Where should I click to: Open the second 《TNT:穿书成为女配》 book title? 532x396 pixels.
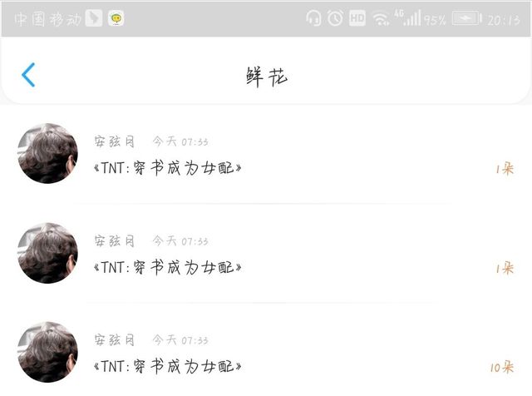168,267
